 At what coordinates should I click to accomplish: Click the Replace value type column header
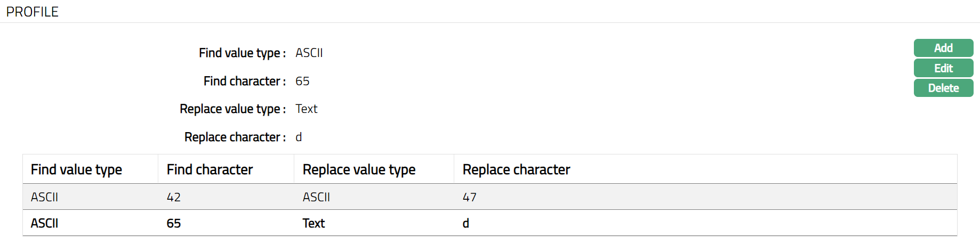point(359,169)
